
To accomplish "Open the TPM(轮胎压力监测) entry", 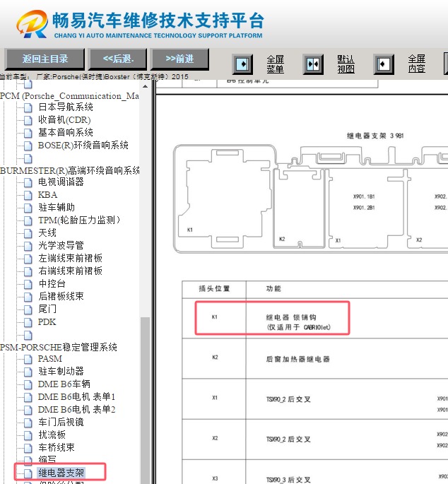I will click(79, 220).
